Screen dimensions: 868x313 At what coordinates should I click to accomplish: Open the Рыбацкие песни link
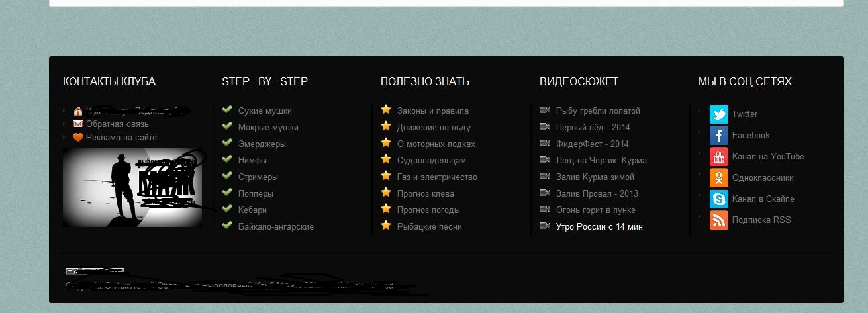tap(430, 227)
